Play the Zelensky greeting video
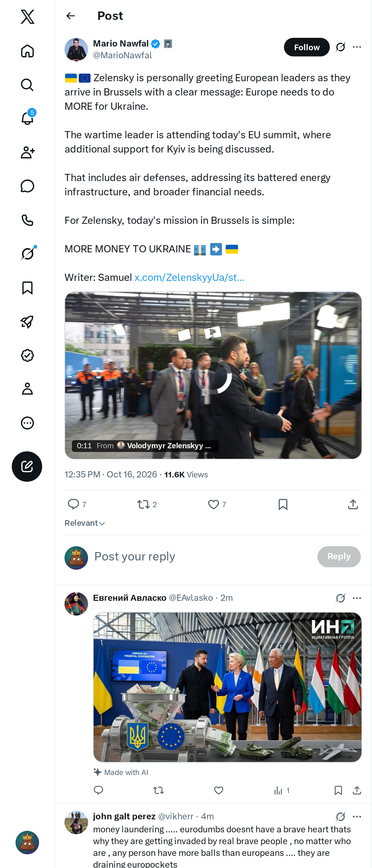This screenshot has height=868, width=372. tap(213, 375)
